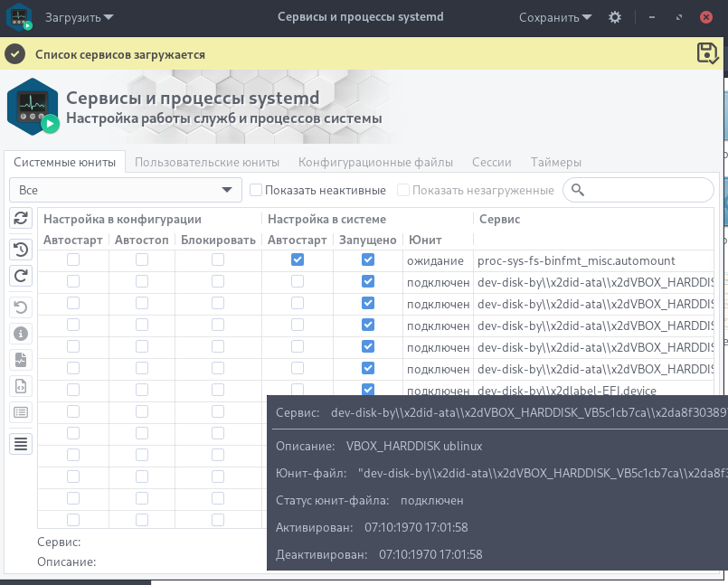Screen dimensions: 728x585
Task: Click the activity log file icon
Action: 21,360
